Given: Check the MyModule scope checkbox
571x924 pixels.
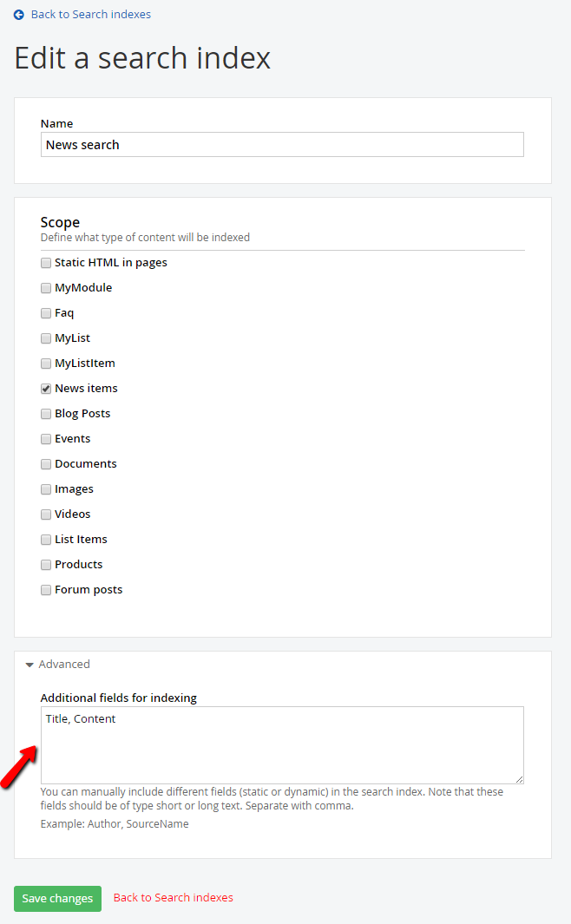Looking at the screenshot, I should [x=45, y=287].
